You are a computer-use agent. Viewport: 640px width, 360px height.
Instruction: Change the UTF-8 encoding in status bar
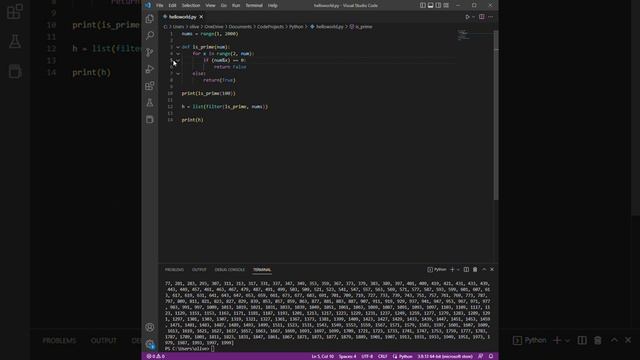coord(367,356)
